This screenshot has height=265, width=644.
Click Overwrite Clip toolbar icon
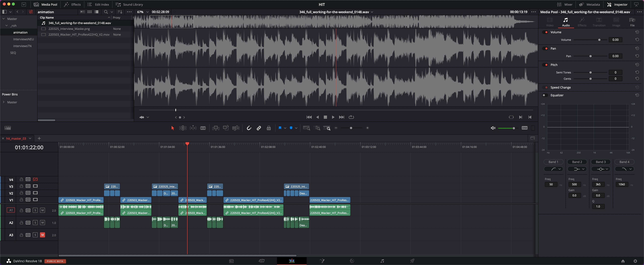pos(226,128)
